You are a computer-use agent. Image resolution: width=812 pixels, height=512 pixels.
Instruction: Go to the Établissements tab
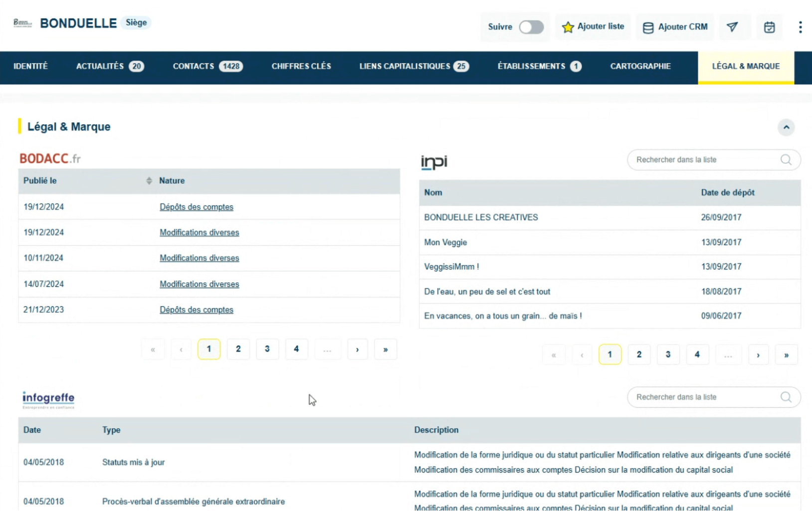(540, 66)
